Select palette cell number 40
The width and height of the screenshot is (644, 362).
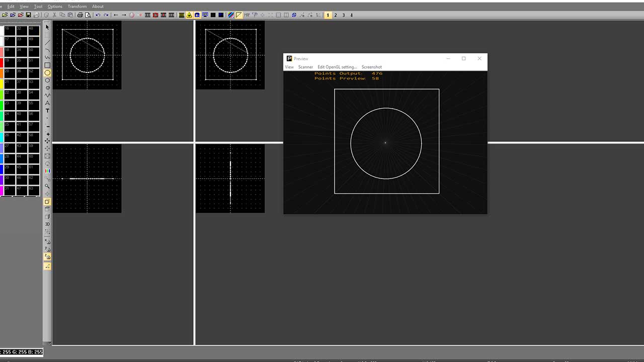pyautogui.click(x=22, y=116)
